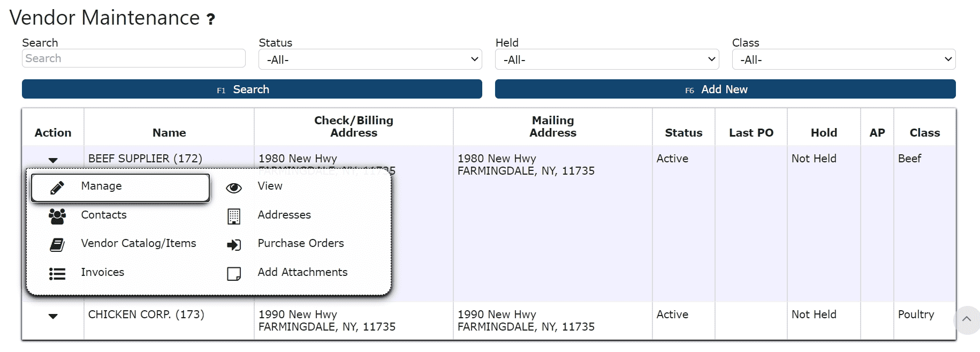The width and height of the screenshot is (980, 352).
Task: Click the help question mark icon
Action: (211, 19)
